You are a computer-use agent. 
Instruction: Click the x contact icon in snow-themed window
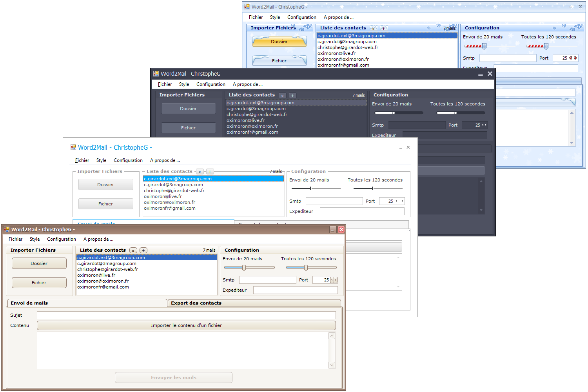pos(374,28)
